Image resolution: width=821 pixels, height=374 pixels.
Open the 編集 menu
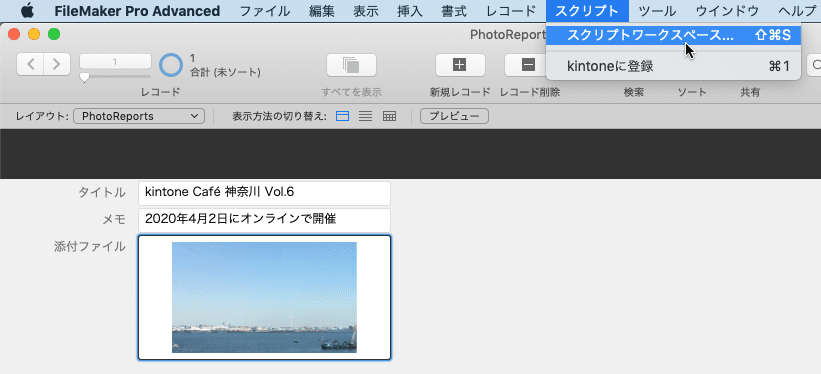coord(322,10)
